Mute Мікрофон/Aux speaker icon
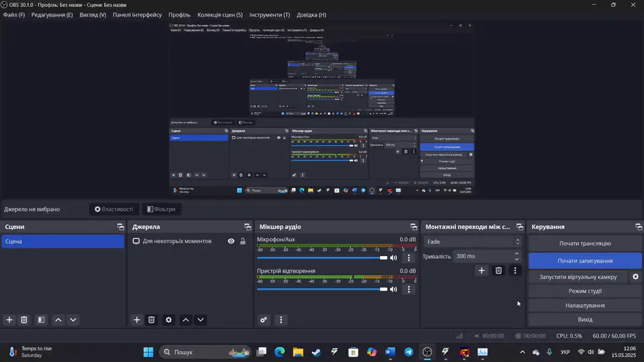The image size is (644, 362). 394,258
